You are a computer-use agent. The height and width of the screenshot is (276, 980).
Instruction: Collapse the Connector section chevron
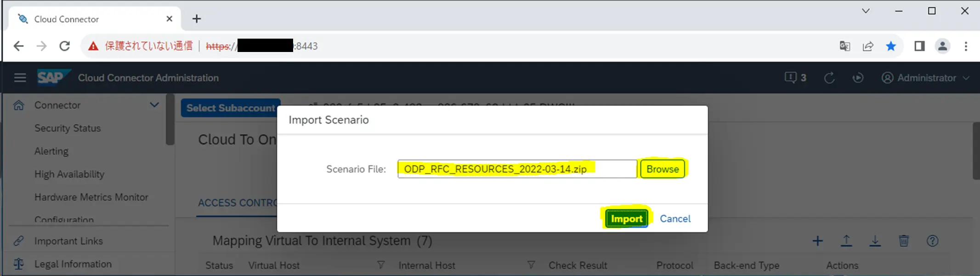[x=154, y=105]
